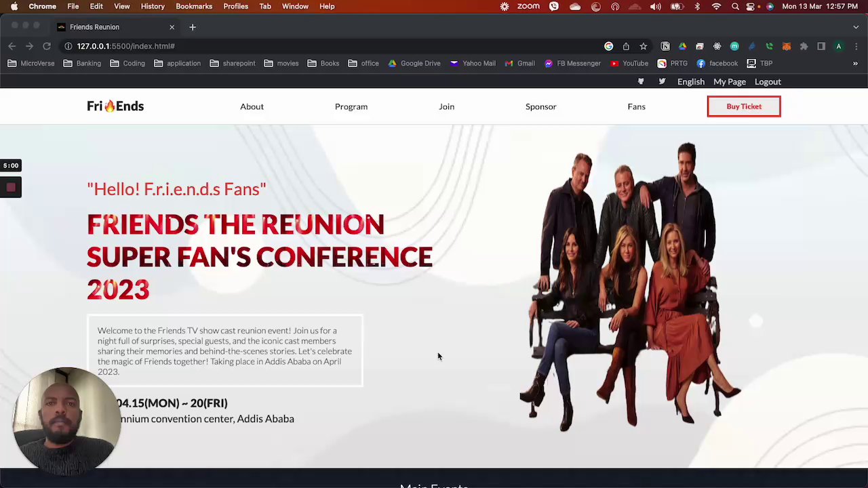Open the Google Drive bookmark
This screenshot has height=488, width=868.
414,63
